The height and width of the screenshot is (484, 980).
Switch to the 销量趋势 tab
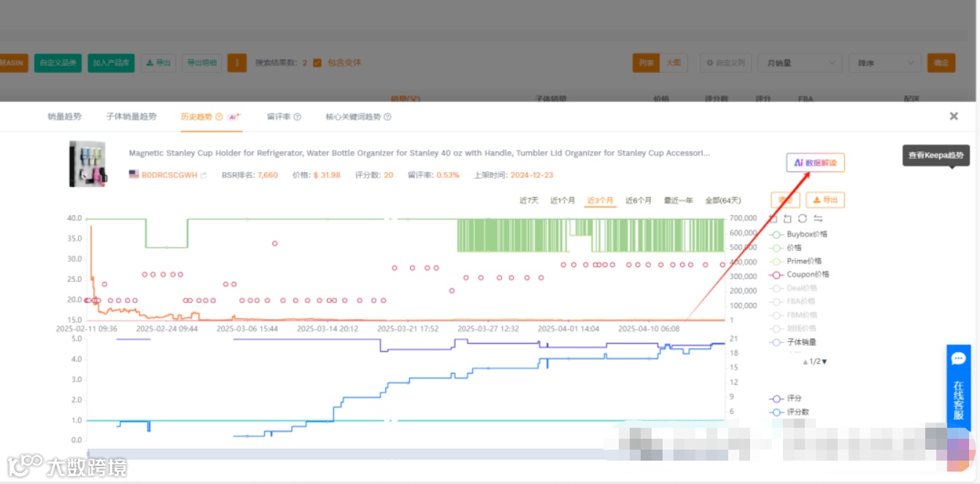tap(64, 117)
